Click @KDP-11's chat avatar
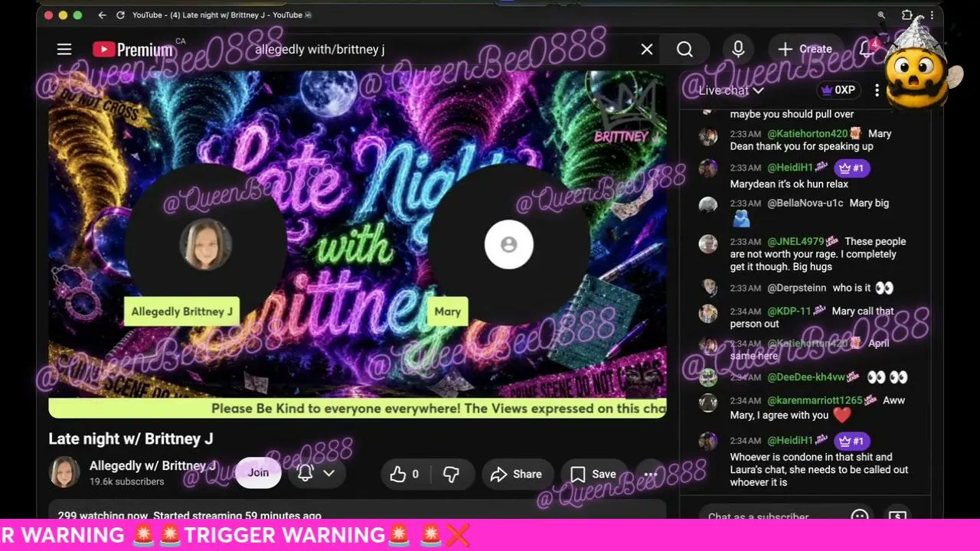Screen dimensions: 980x551 pyautogui.click(x=708, y=313)
